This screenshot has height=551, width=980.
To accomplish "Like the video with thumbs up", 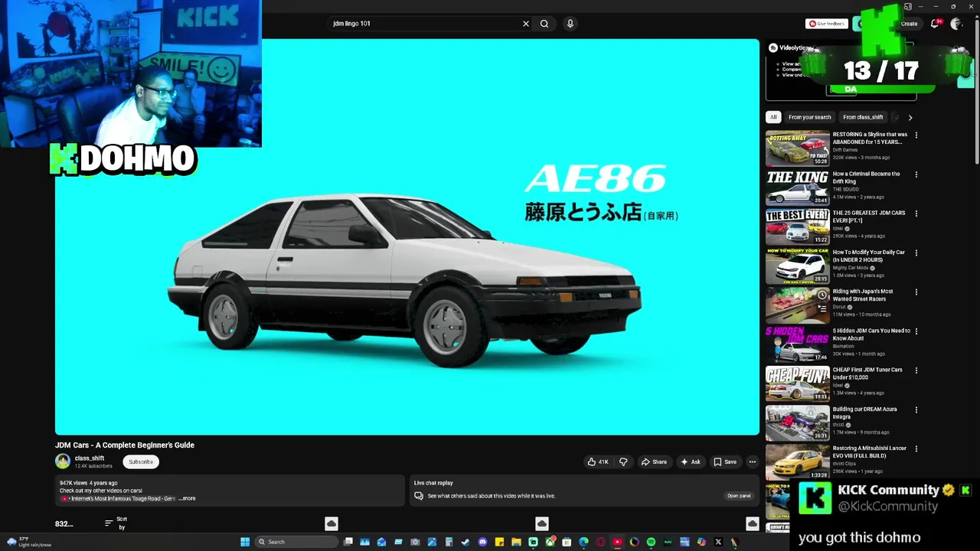I will pyautogui.click(x=598, y=461).
